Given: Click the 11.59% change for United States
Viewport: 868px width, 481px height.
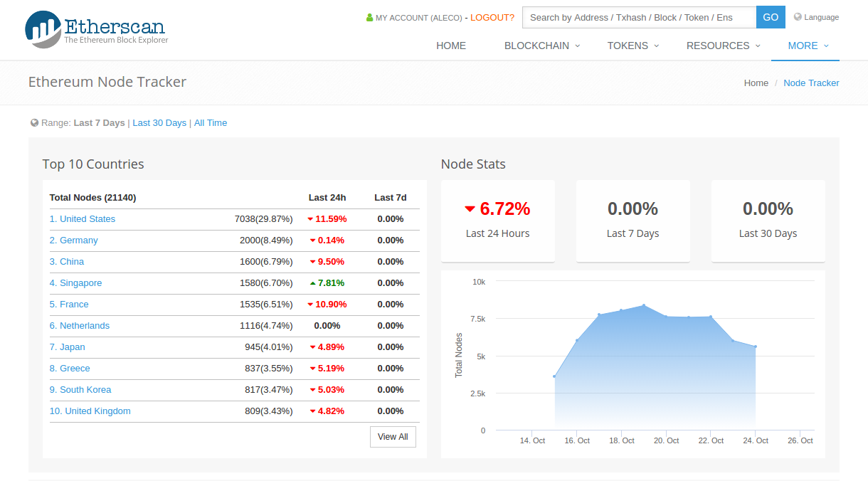Looking at the screenshot, I should 331,219.
